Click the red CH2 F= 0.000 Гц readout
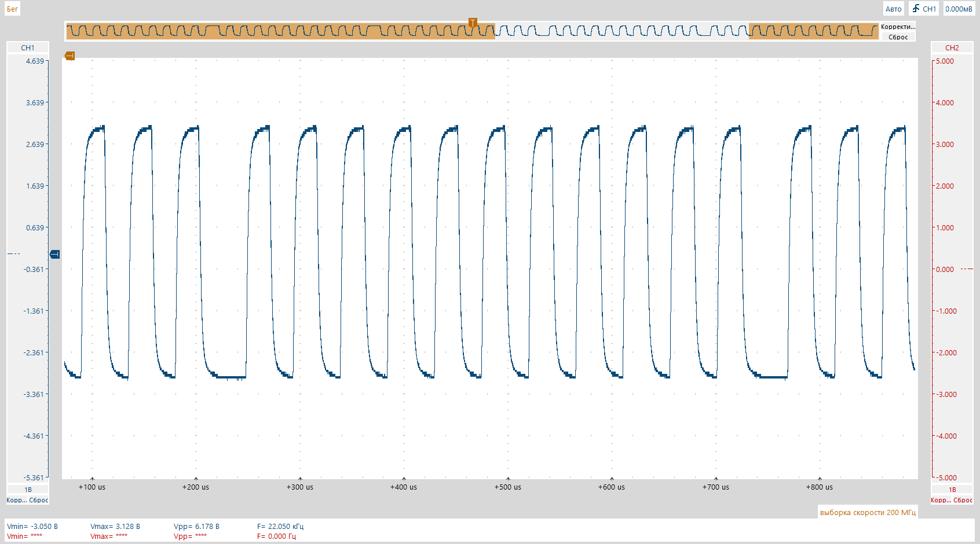 coord(276,536)
